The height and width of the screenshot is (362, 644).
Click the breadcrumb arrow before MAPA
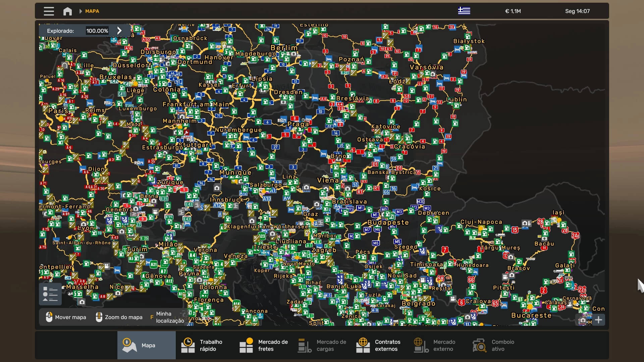80,11
